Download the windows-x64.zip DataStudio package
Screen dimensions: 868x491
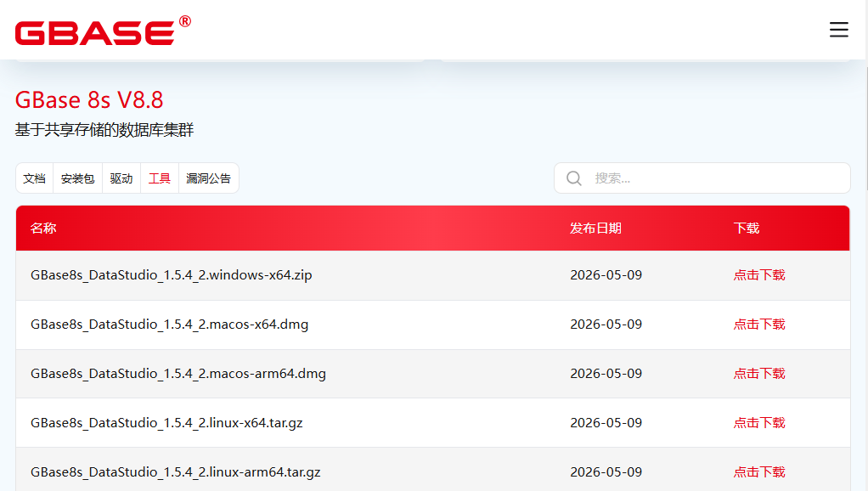[759, 275]
